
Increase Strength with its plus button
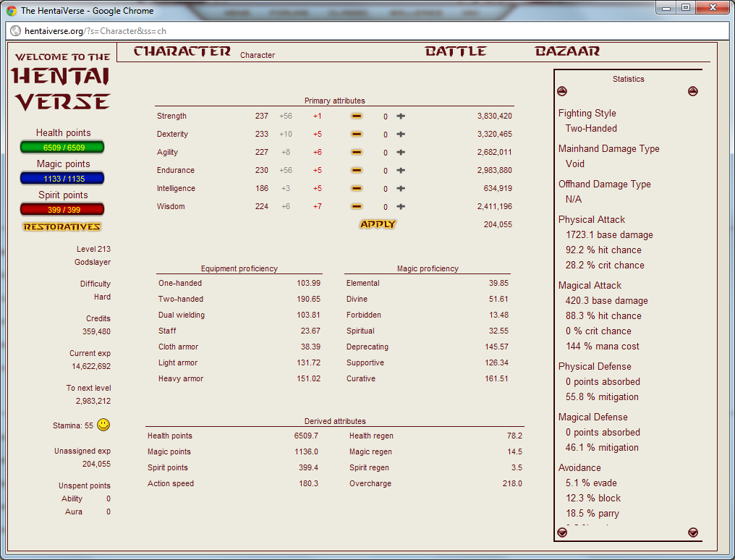pos(401,116)
